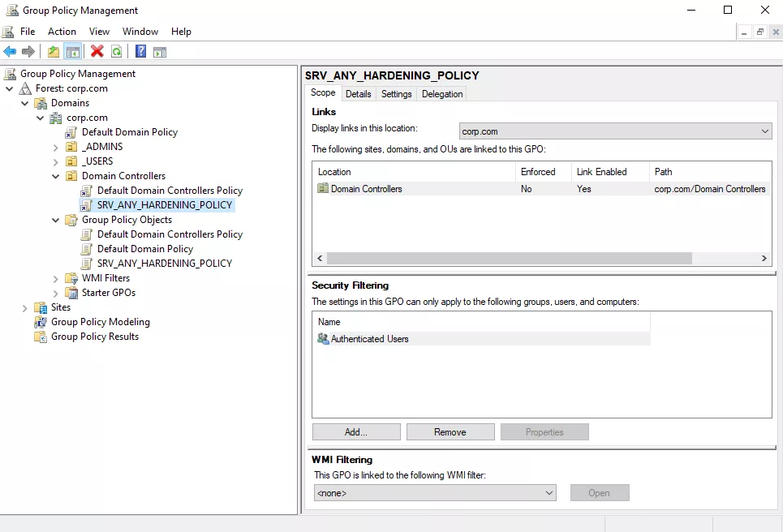Click the 'corp.com/Domain Controllers' path cell
The height and width of the screenshot is (532, 783).
click(x=710, y=189)
